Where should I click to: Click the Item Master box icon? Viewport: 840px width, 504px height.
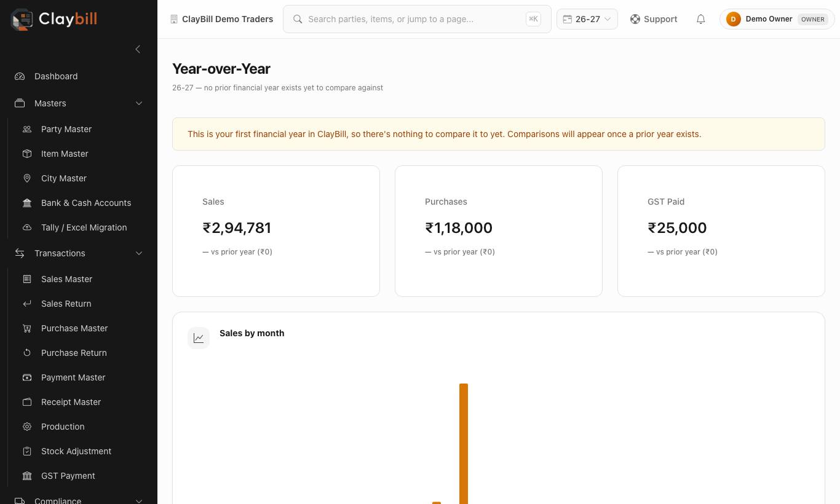click(27, 154)
